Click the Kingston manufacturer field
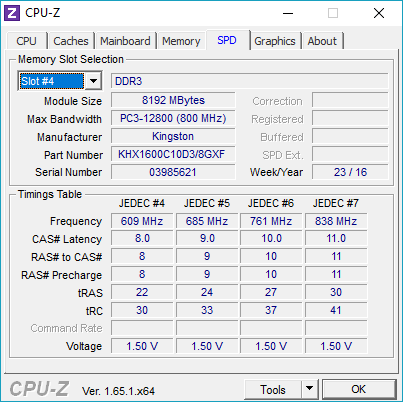This screenshot has width=403, height=402. [x=173, y=136]
